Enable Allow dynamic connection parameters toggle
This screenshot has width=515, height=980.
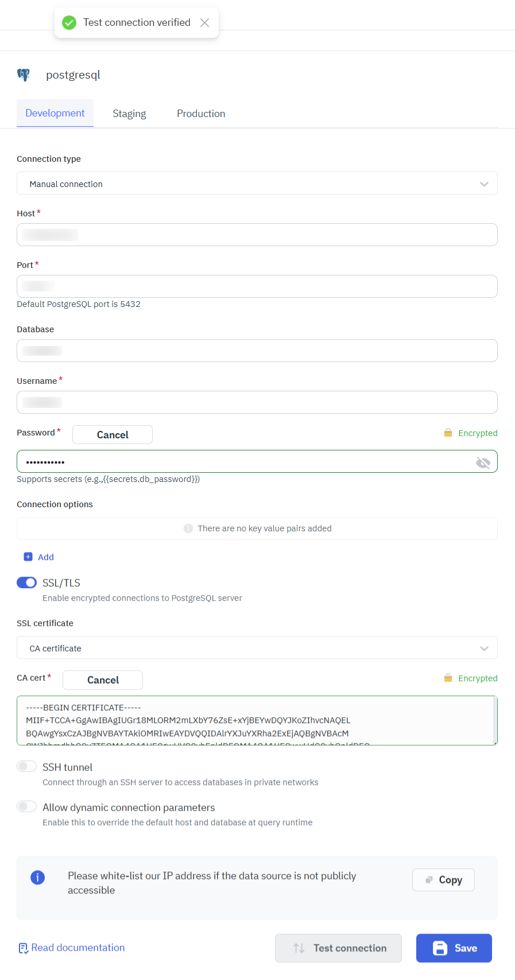point(26,807)
